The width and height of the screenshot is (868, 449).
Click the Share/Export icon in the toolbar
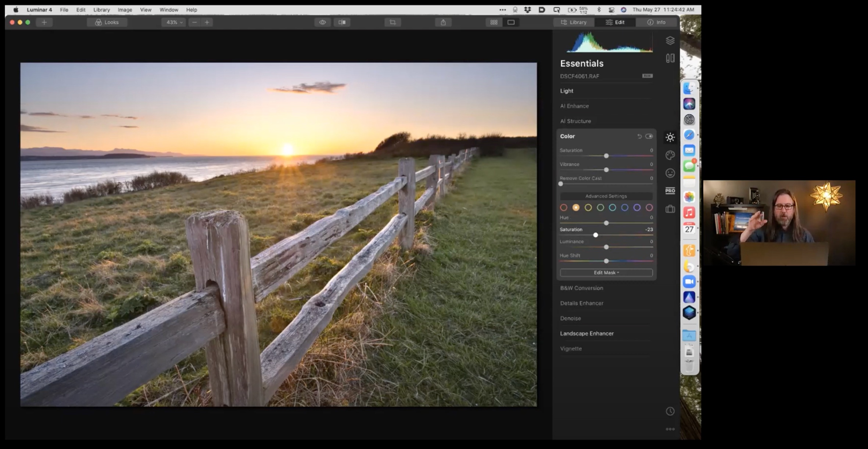pyautogui.click(x=443, y=22)
